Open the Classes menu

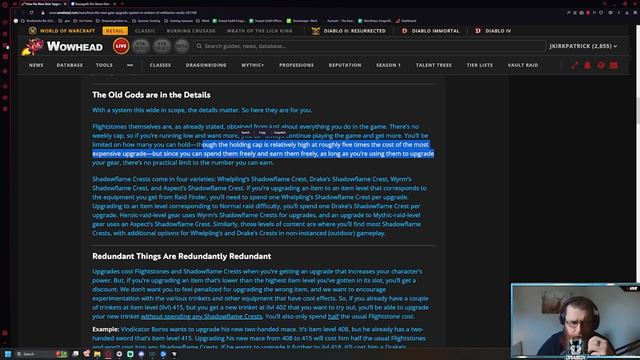(x=160, y=65)
